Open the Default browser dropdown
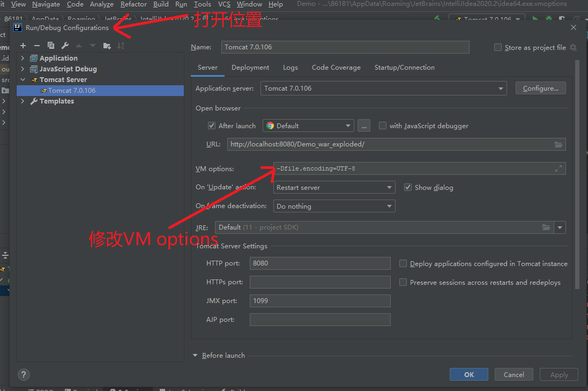Screen dimensions: 588x391 [x=308, y=126]
